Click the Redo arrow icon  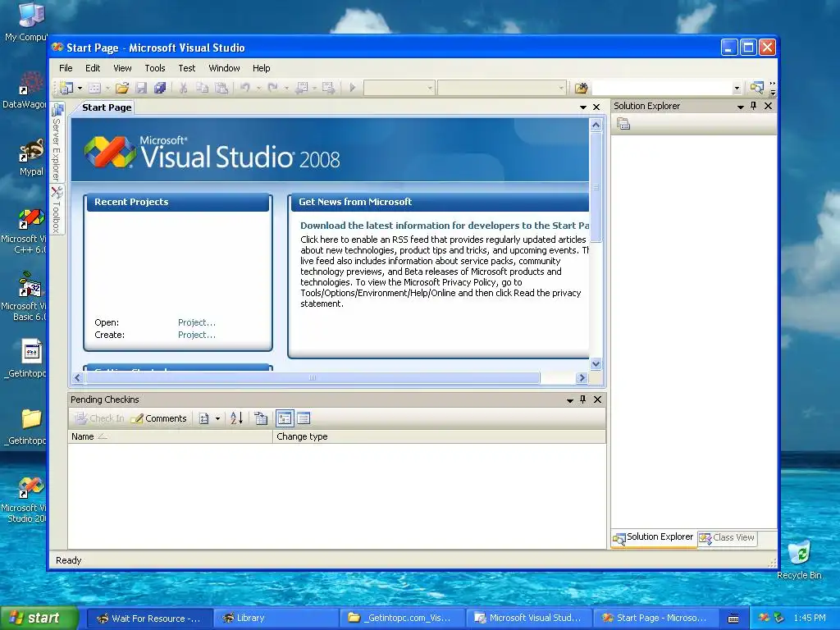coord(272,88)
